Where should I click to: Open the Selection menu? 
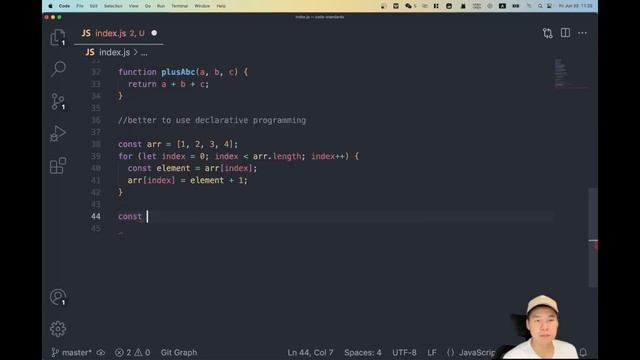point(113,6)
